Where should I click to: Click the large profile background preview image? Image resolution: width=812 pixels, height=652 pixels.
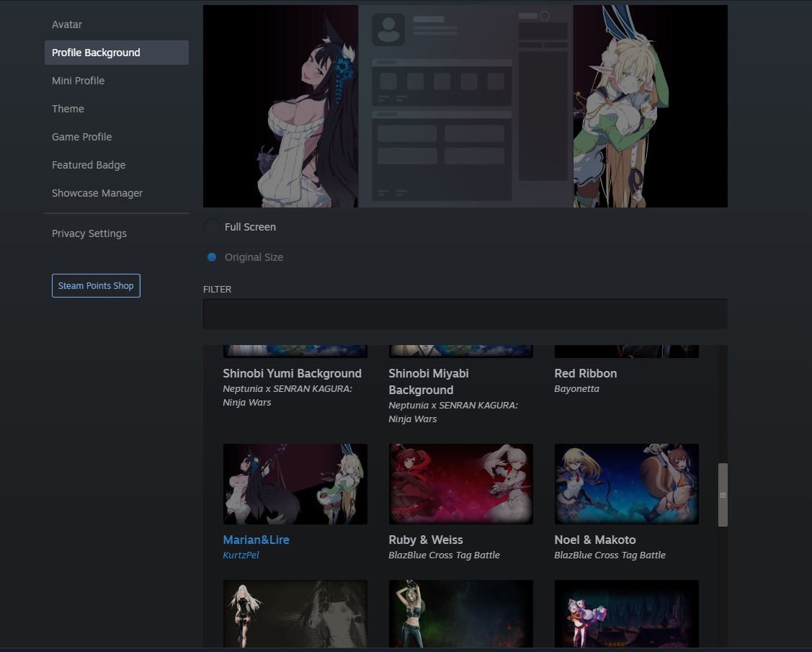pyautogui.click(x=465, y=106)
